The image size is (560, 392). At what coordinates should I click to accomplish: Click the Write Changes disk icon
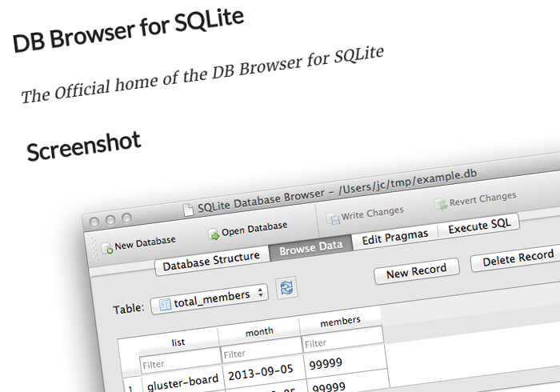333,218
